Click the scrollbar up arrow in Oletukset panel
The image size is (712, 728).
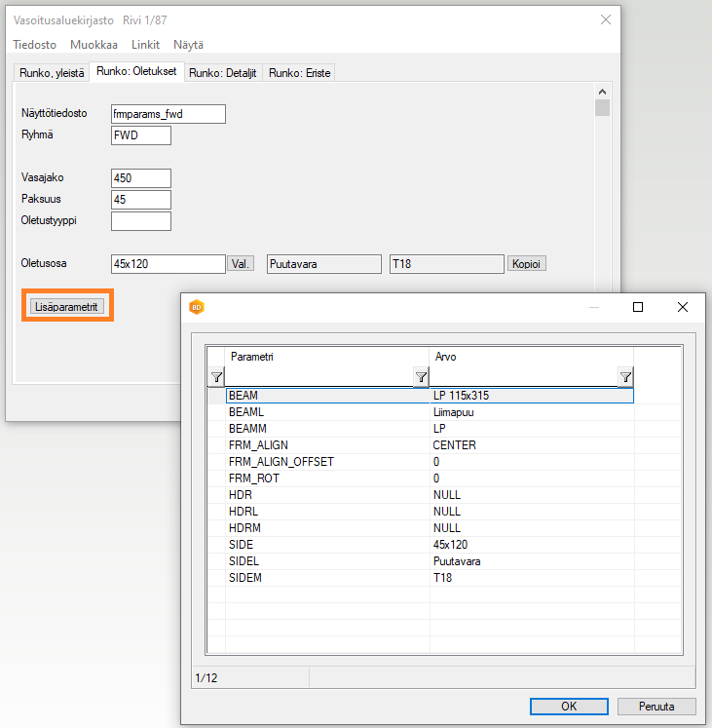tap(603, 93)
